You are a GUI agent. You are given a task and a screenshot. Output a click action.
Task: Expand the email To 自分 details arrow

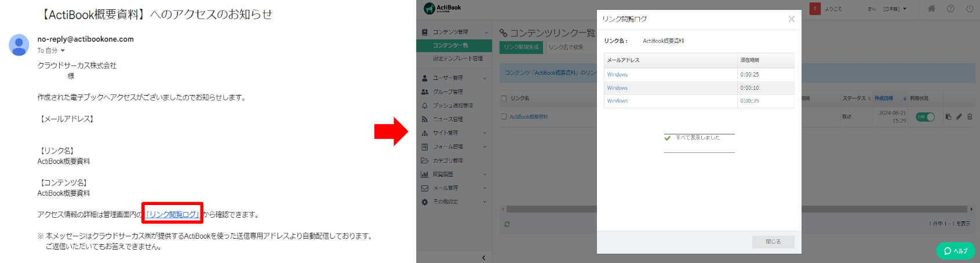(63, 51)
